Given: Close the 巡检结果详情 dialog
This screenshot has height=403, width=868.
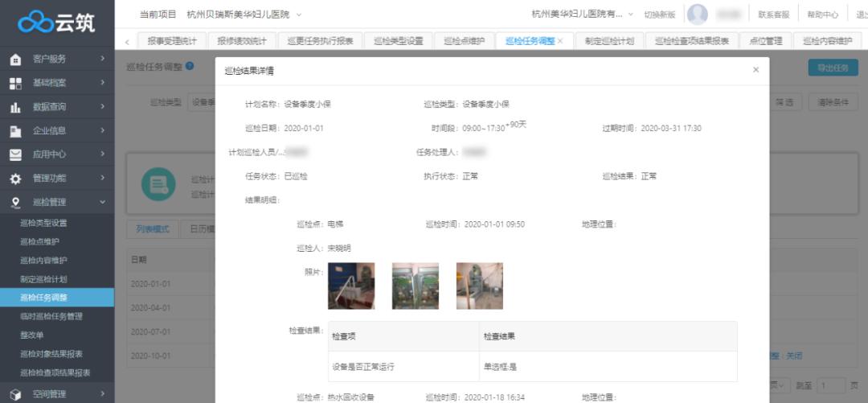Looking at the screenshot, I should pyautogui.click(x=755, y=70).
